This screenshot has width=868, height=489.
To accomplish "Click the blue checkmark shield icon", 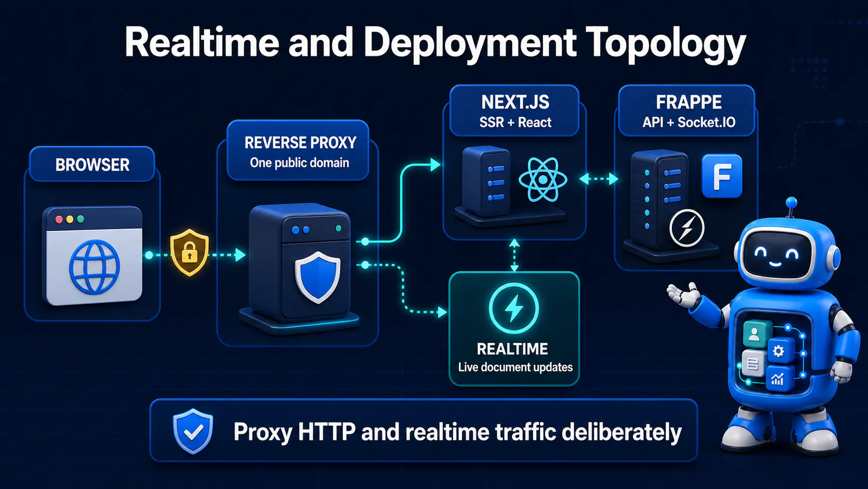I will click(x=193, y=431).
